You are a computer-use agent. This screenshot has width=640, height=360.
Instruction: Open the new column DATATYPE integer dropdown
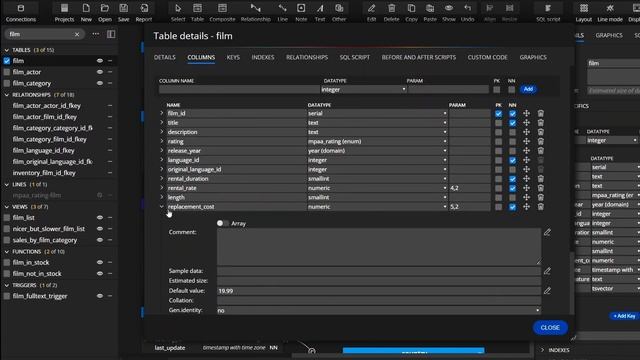(363, 89)
